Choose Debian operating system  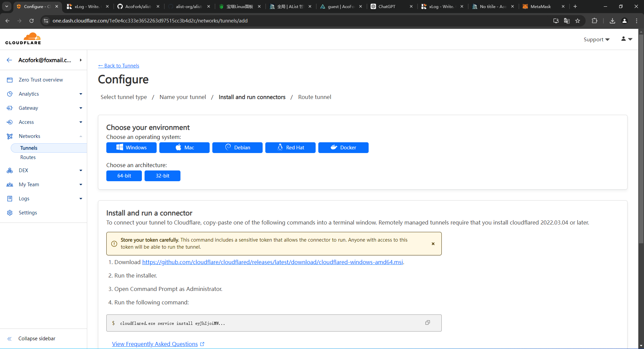point(237,148)
